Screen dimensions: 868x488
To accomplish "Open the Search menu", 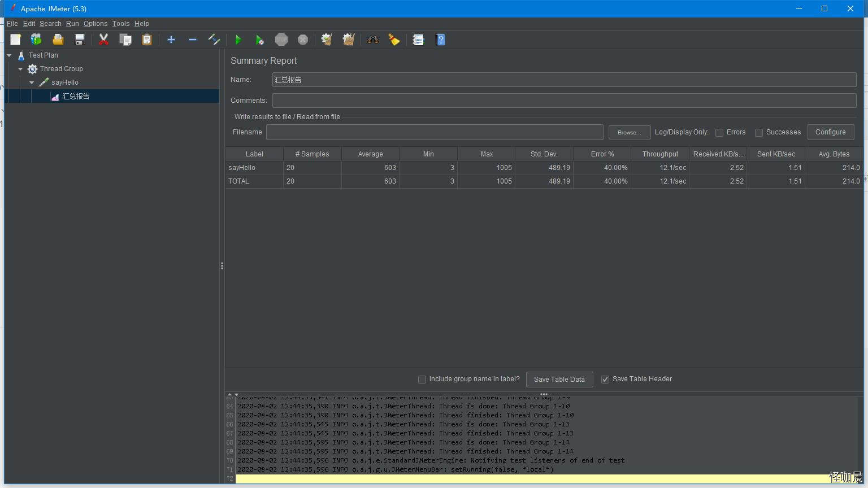I will click(x=50, y=24).
